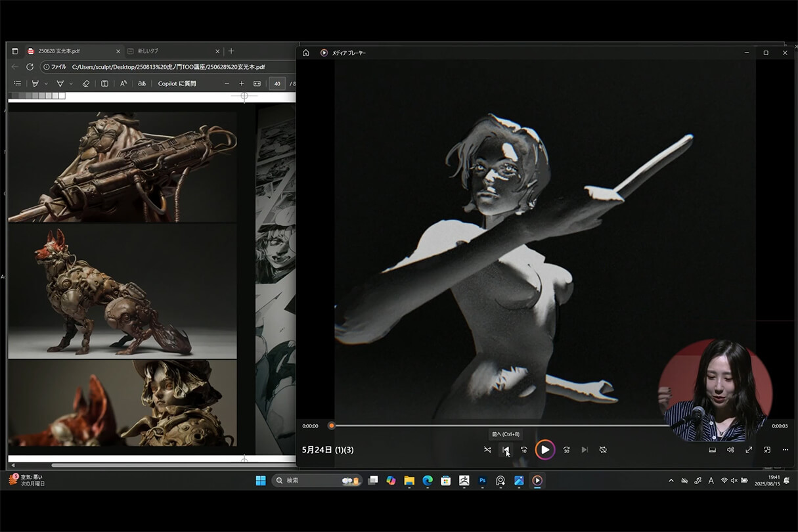Open Photoshop from the Windows taskbar

pos(482,481)
